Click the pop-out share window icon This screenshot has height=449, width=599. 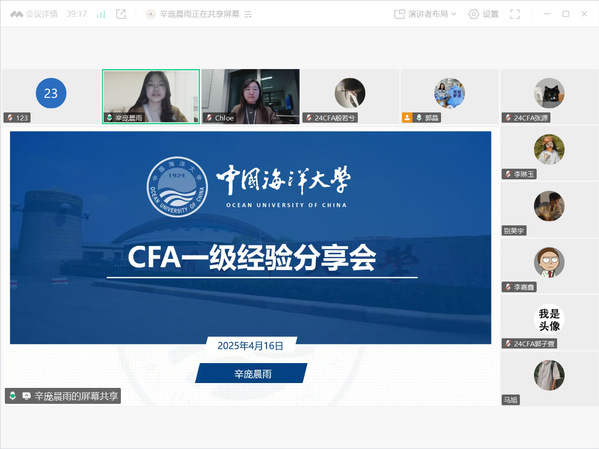[x=121, y=14]
